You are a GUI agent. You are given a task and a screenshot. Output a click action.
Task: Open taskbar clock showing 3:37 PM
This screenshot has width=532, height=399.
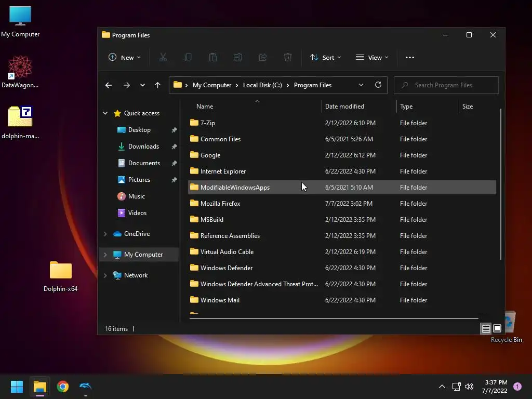[495, 387]
